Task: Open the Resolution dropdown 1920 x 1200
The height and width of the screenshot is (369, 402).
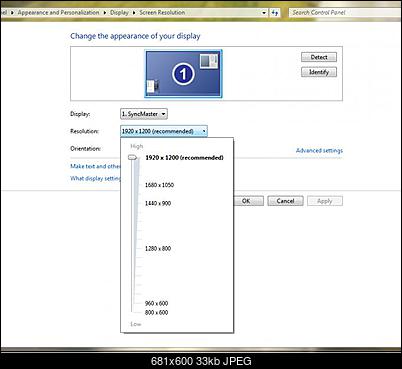Action: (x=164, y=131)
